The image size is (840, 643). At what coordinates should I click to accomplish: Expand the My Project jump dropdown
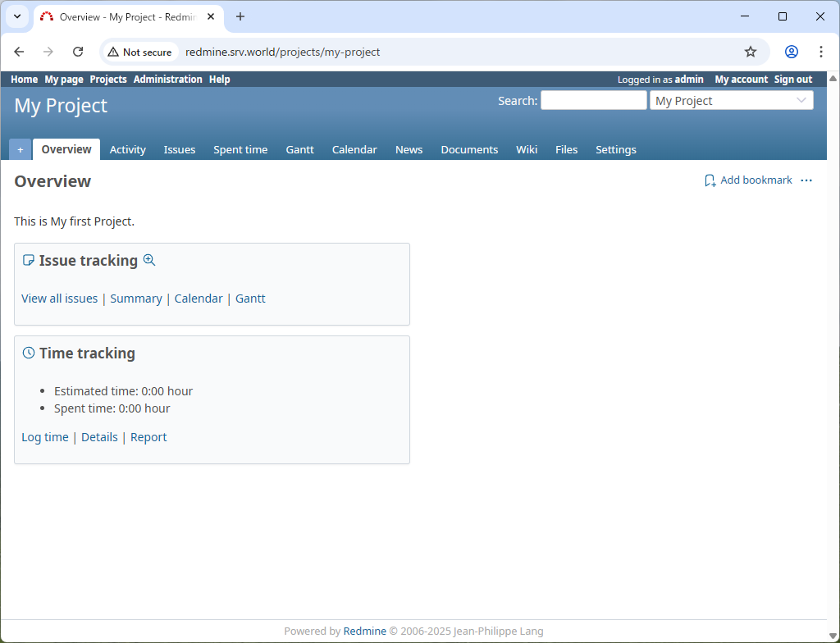[x=731, y=100]
